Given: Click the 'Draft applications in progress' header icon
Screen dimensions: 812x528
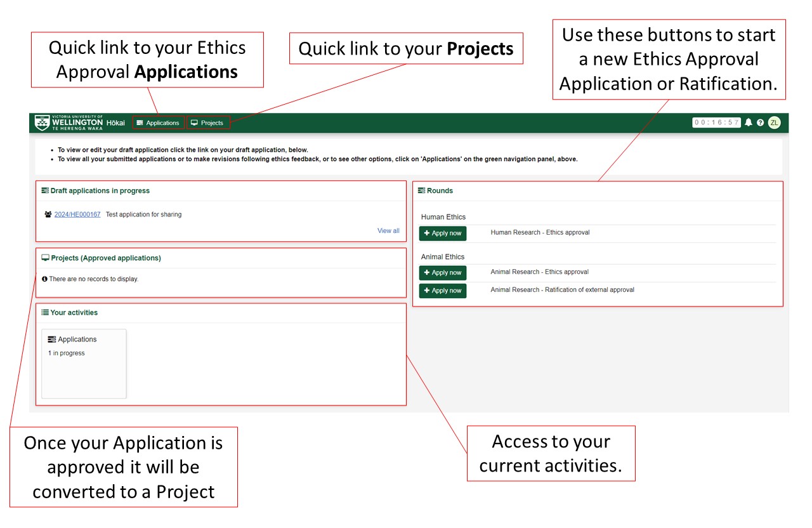Looking at the screenshot, I should click(45, 190).
